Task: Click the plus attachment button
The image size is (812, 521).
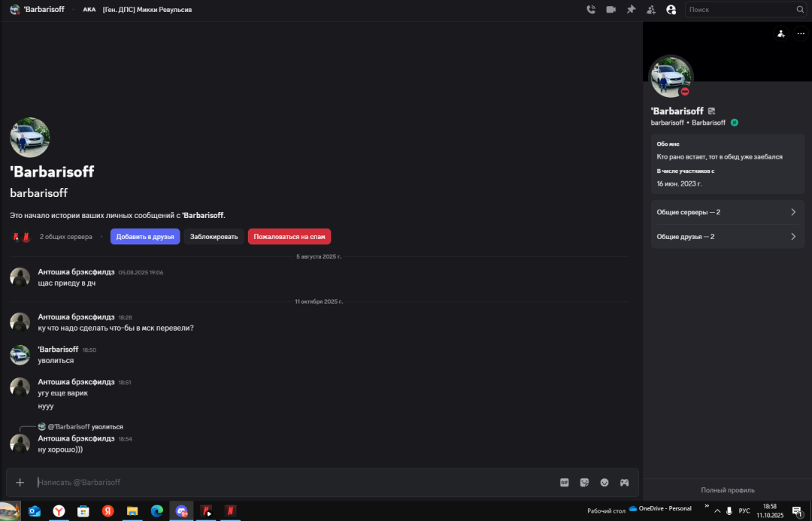Action: 20,482
